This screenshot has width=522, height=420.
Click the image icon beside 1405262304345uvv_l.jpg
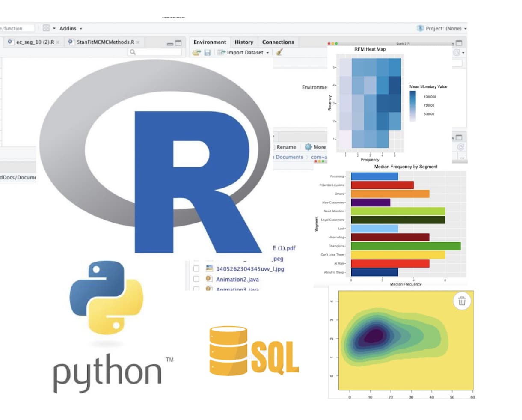point(209,268)
